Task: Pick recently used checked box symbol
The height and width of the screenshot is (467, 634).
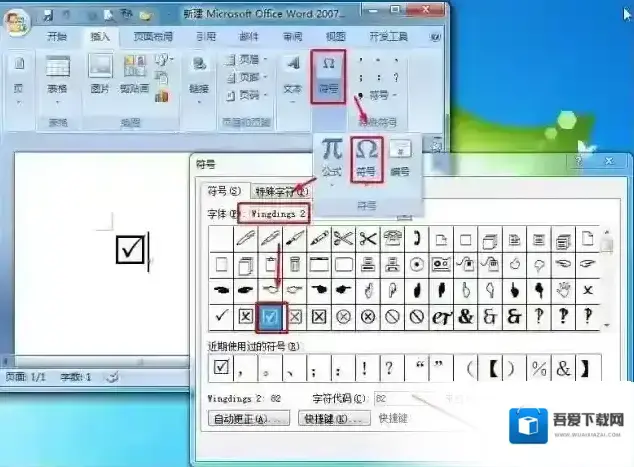Action: pos(221,368)
